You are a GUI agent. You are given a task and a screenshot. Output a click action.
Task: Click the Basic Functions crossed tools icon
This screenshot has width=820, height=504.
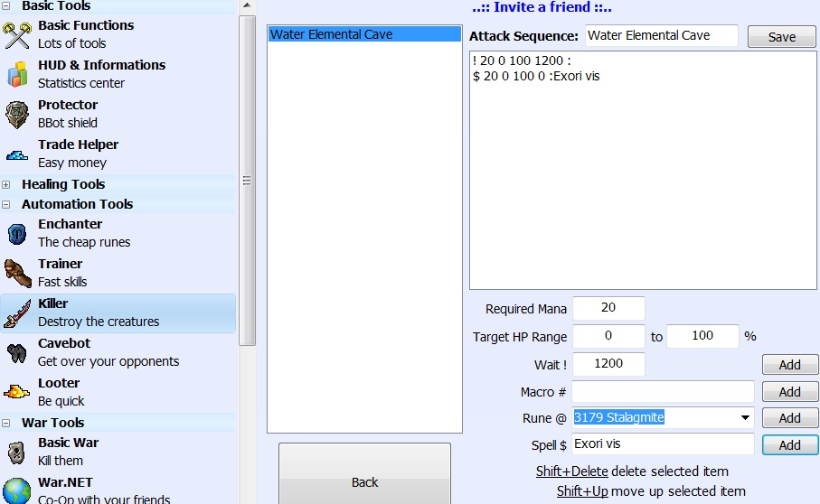click(x=17, y=34)
